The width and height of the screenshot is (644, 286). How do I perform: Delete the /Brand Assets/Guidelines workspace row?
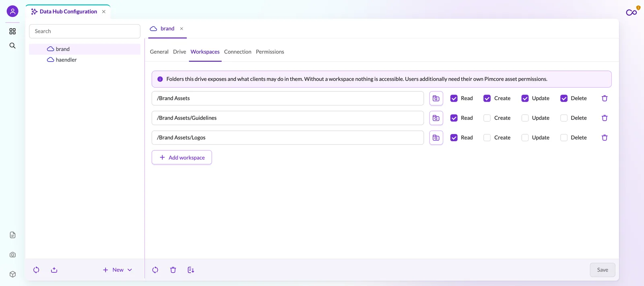(605, 118)
